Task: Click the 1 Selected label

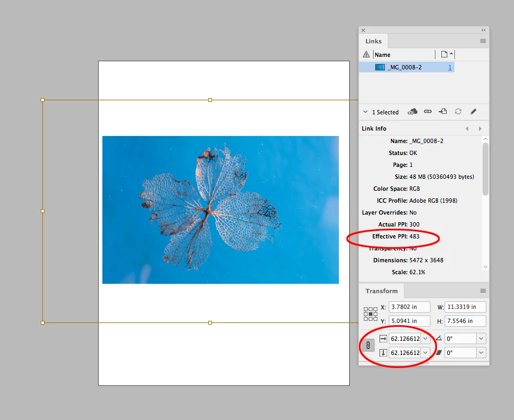Action: point(385,112)
